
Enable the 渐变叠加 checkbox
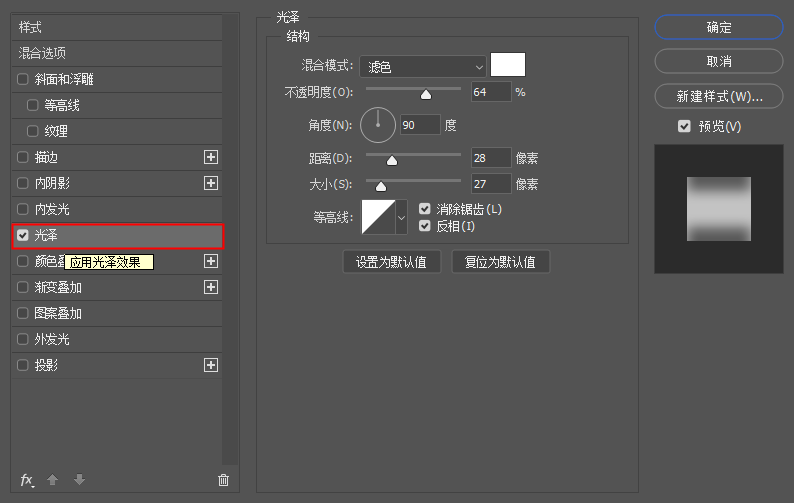pos(23,287)
